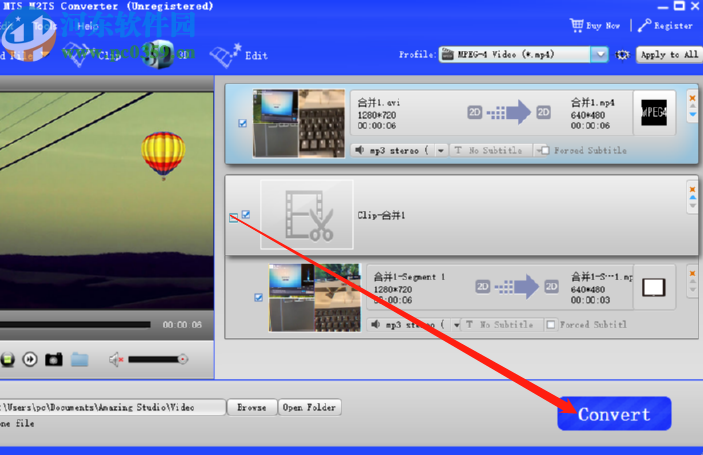This screenshot has height=455, width=703.
Task: Click the video preview area
Action: coord(107,201)
